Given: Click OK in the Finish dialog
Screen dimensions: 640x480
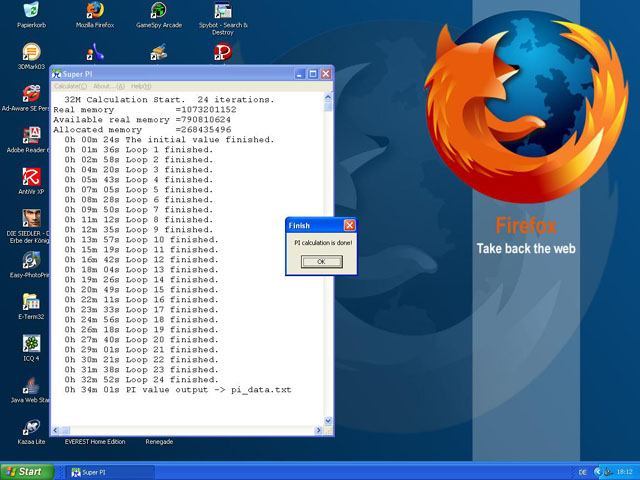Looking at the screenshot, I should [322, 262].
